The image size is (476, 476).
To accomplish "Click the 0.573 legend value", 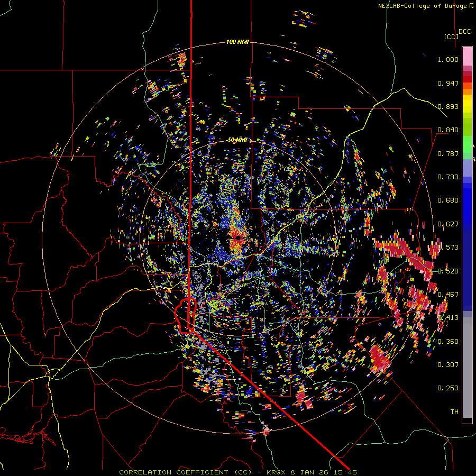I will [448, 248].
